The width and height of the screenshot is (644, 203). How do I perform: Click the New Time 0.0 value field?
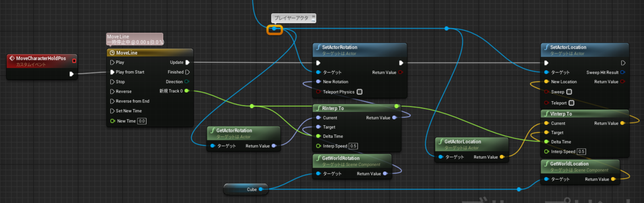142,122
